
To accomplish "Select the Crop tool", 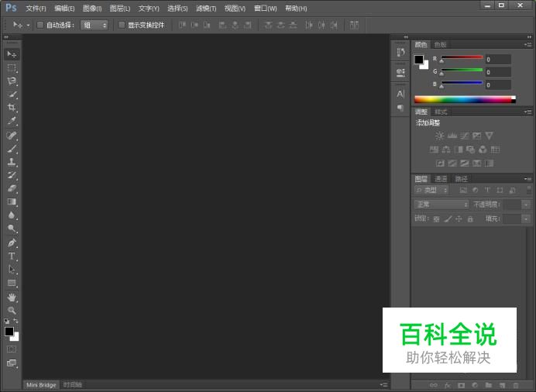I will coord(12,108).
